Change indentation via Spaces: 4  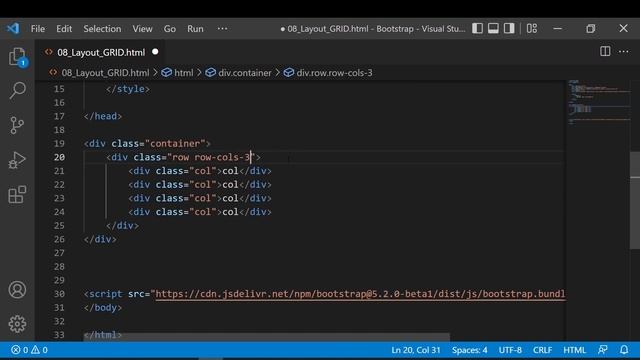coord(469,350)
